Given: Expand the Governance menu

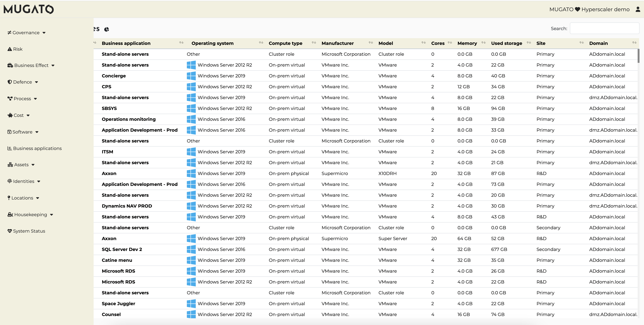Looking at the screenshot, I should point(44,33).
